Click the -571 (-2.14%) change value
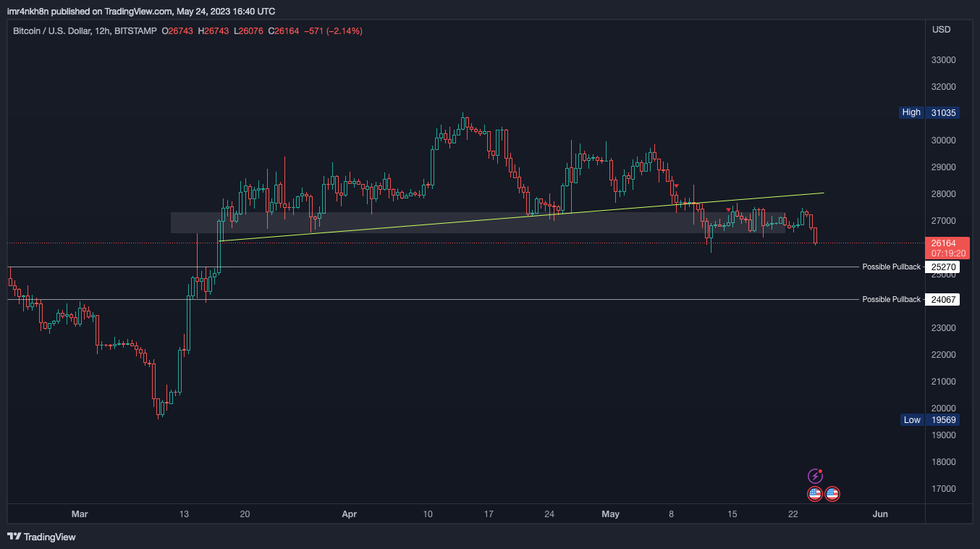This screenshot has width=980, height=549. pos(334,31)
